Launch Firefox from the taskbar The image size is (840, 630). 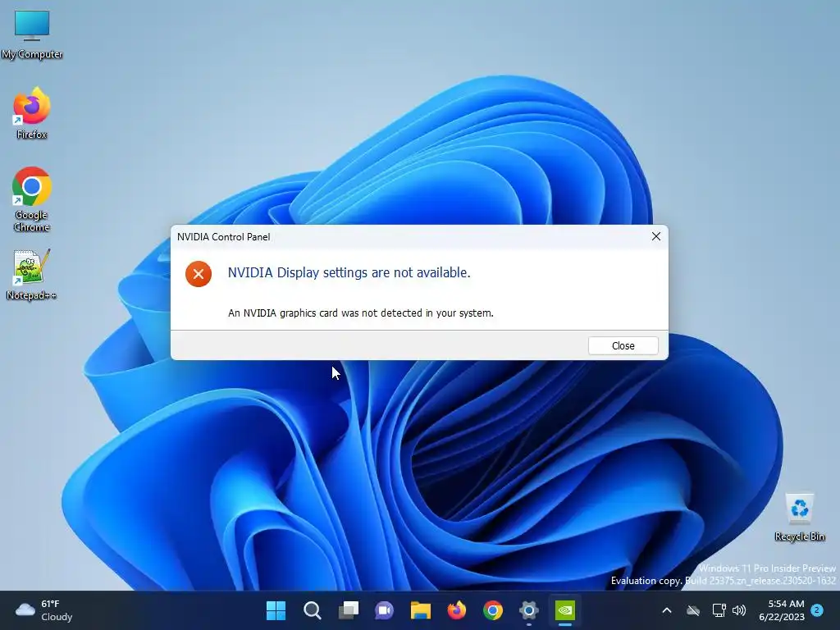(x=456, y=610)
